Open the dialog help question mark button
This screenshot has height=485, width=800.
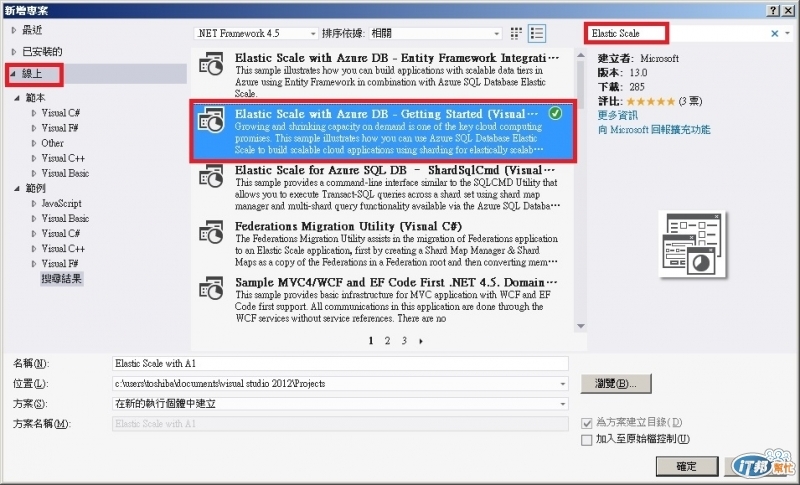[773, 10]
